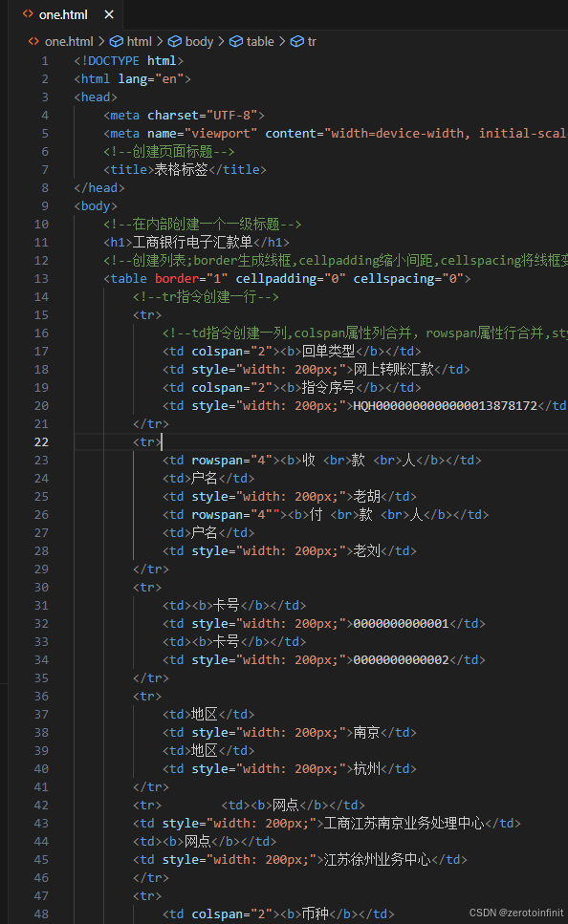The image size is (568, 924).
Task: Click the meta charset="UTF-8" line
Action: point(184,116)
